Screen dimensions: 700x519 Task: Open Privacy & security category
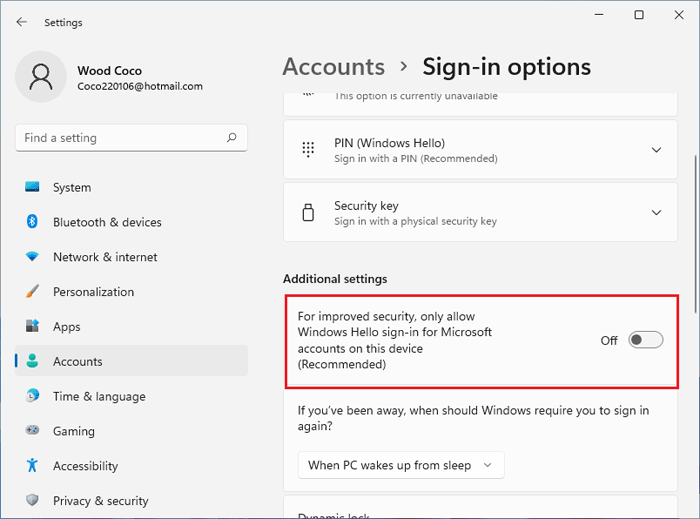tap(131, 500)
